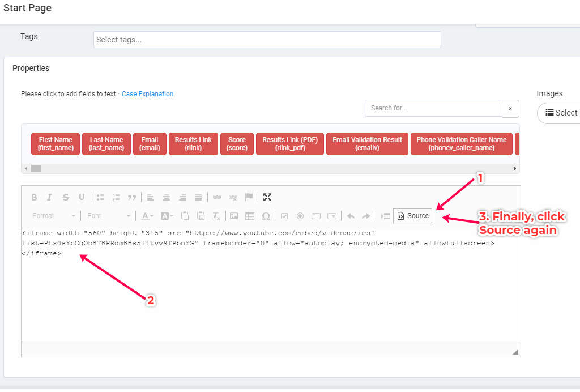Click the Search for field
The width and height of the screenshot is (580, 392).
[x=433, y=108]
